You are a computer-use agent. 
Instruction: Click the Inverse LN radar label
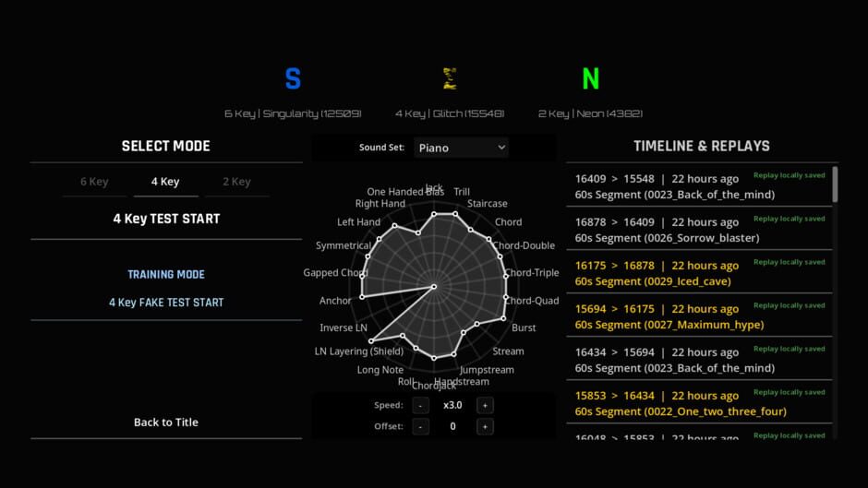click(x=344, y=327)
